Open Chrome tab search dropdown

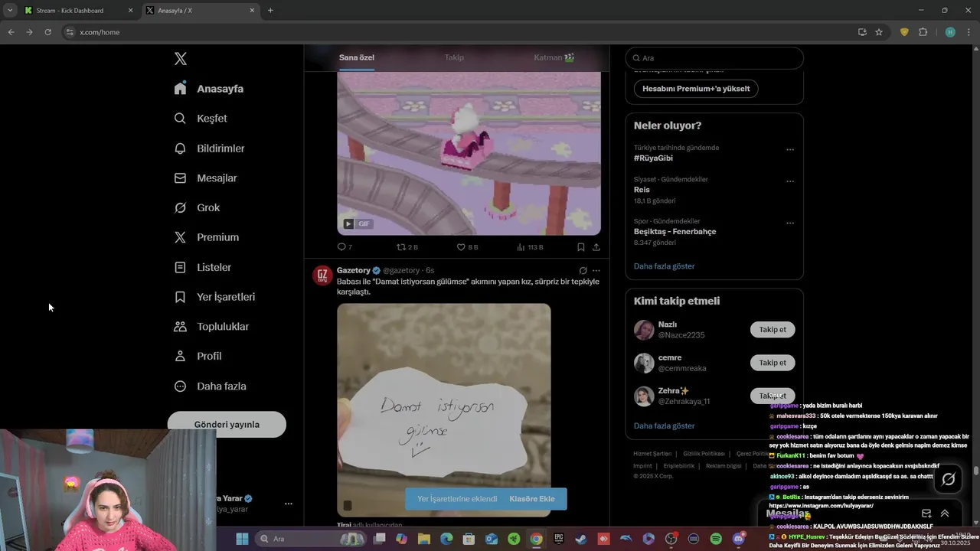(x=10, y=10)
